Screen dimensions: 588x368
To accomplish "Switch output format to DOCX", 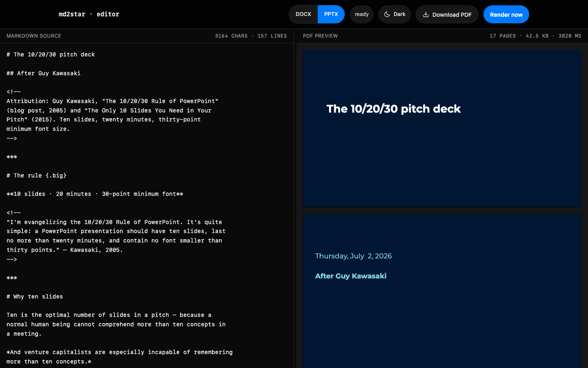I will [x=303, y=14].
